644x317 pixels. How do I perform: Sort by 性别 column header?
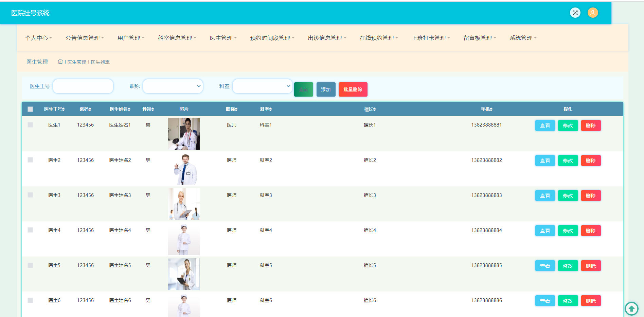(x=148, y=109)
